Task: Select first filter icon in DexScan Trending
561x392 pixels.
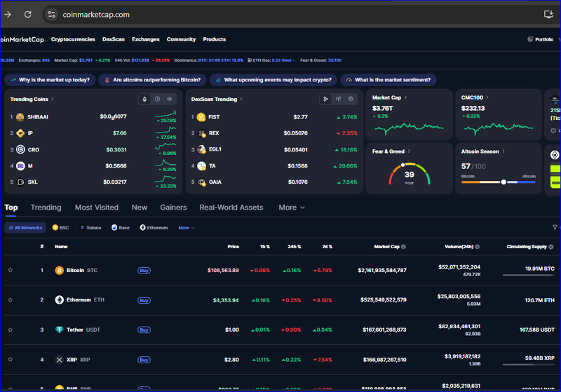Action: pos(325,99)
